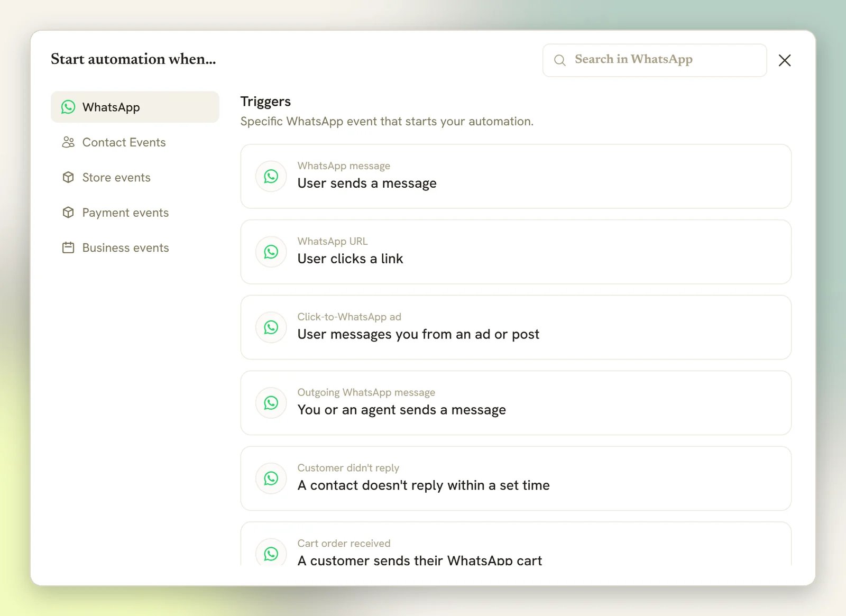Choose the User sends a message trigger
846x616 pixels.
click(516, 176)
